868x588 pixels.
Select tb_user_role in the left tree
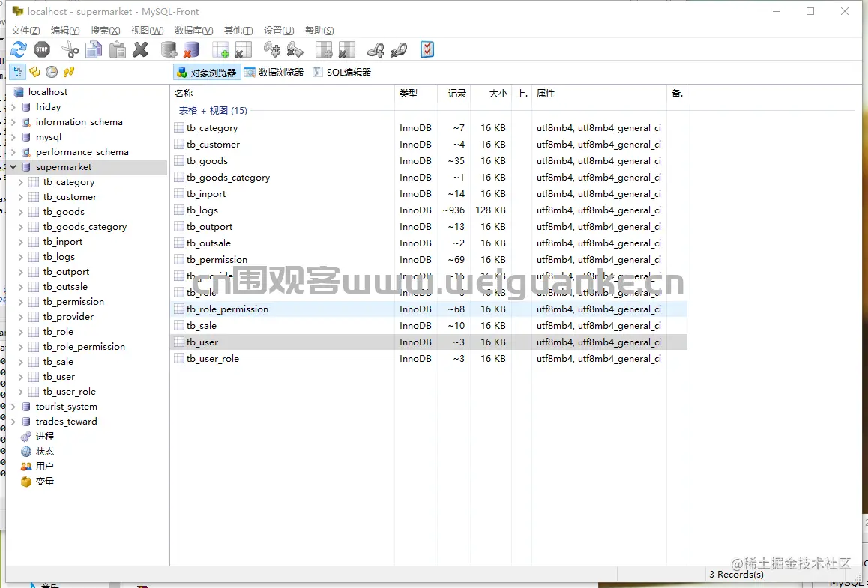69,392
